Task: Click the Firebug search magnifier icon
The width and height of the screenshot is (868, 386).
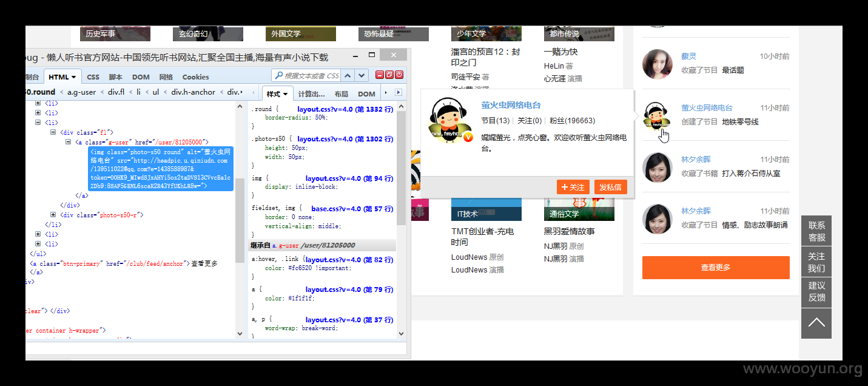Action: click(x=279, y=76)
